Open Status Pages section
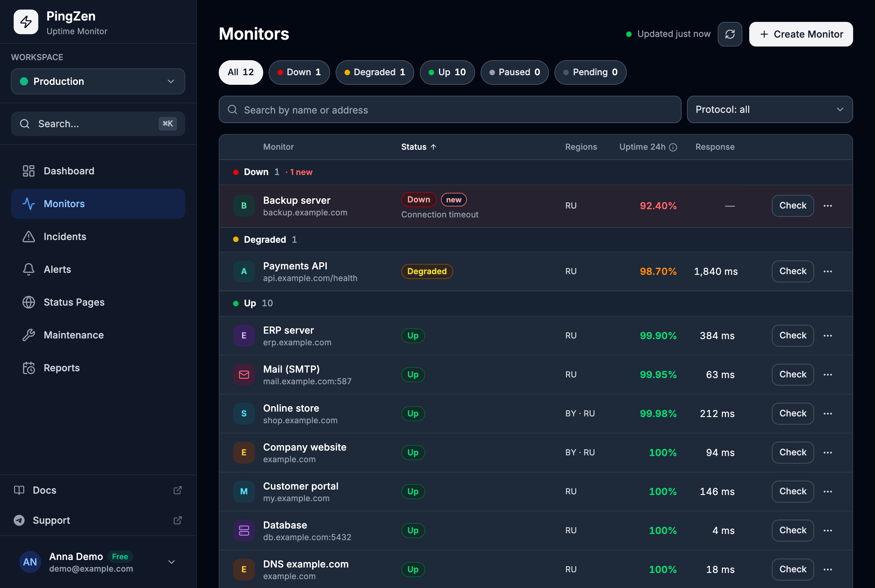This screenshot has width=875, height=588. [x=98, y=302]
